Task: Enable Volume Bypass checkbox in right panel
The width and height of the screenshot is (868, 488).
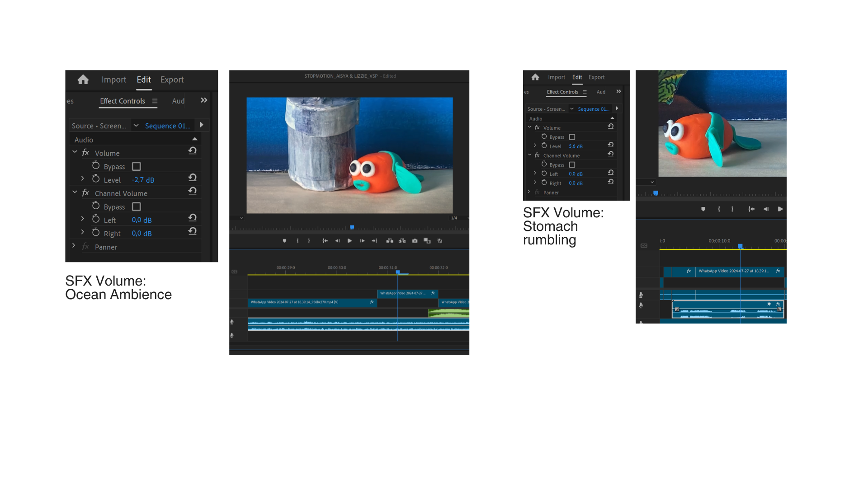Action: tap(572, 137)
